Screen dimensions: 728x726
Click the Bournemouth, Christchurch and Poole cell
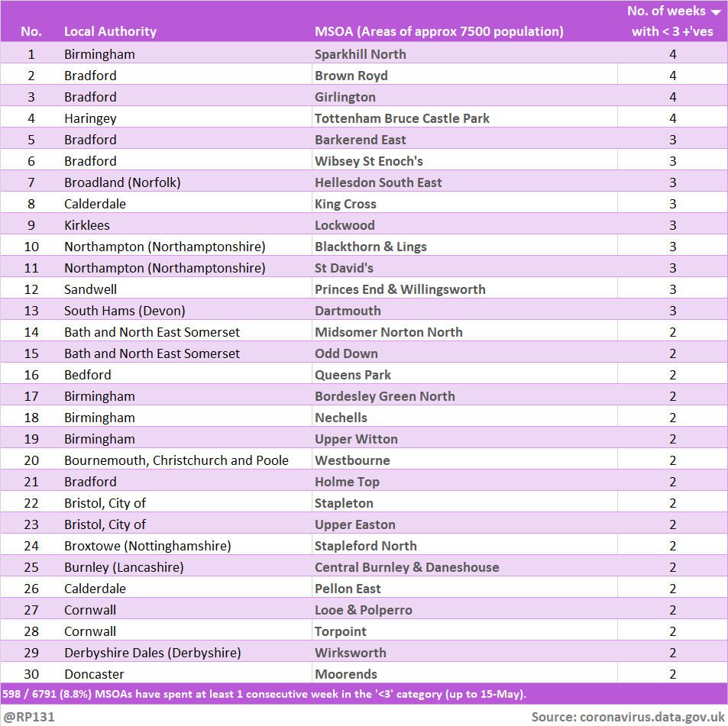pos(176,460)
